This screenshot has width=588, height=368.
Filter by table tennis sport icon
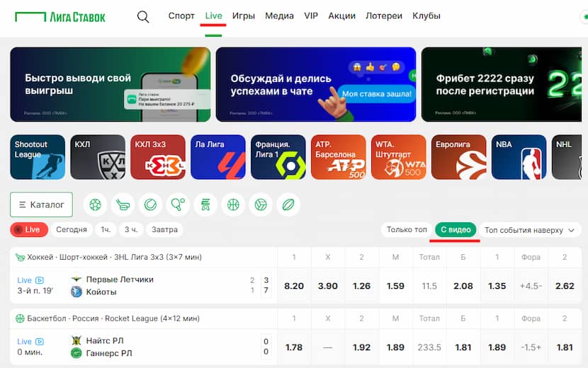point(178,205)
